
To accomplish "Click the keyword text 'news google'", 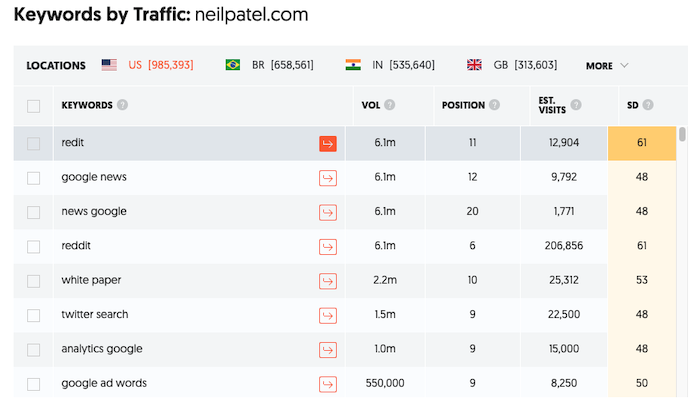I will coord(94,212).
